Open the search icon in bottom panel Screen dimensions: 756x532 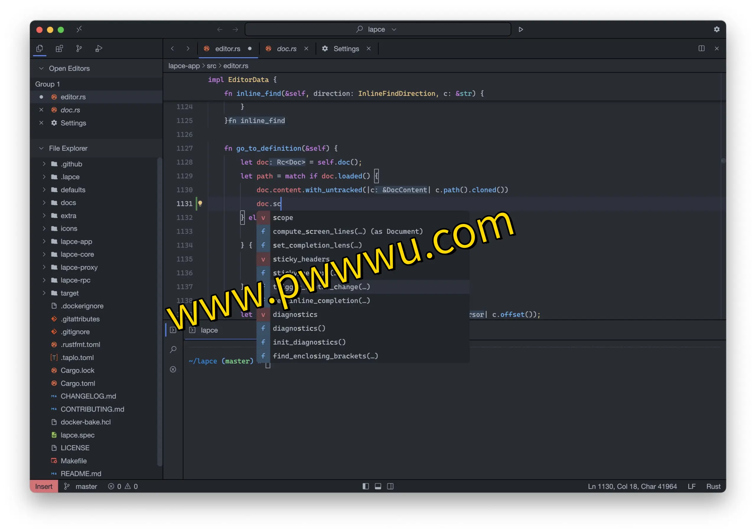coord(173,349)
